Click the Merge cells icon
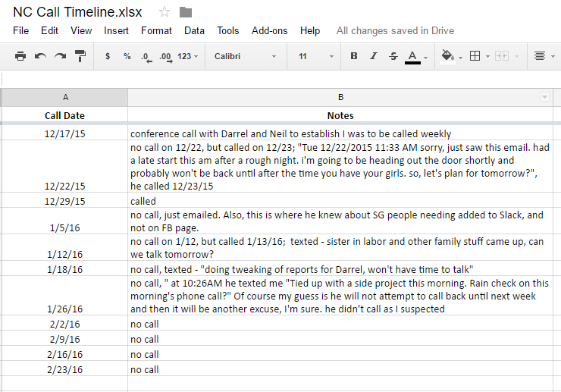This screenshot has width=561, height=392. pyautogui.click(x=502, y=56)
